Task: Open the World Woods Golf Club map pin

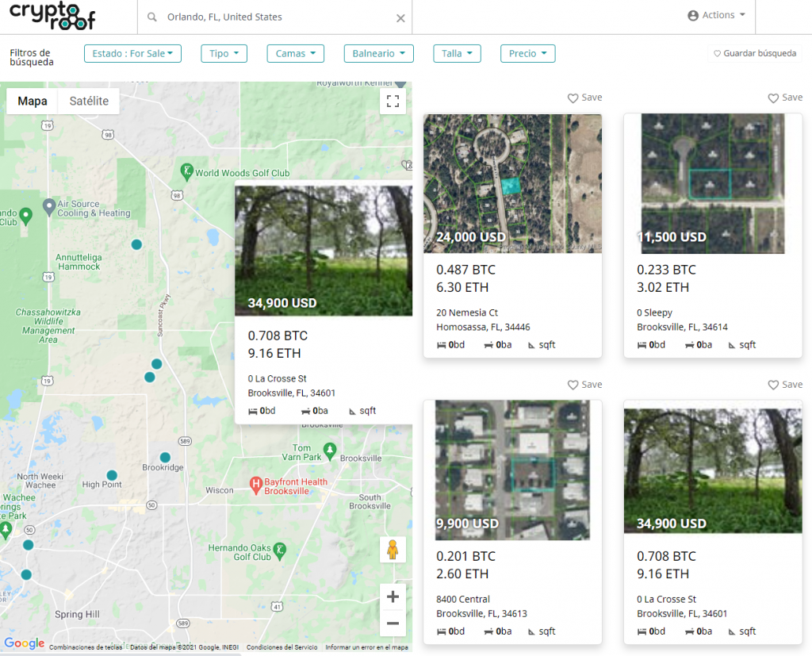Action: point(186,171)
